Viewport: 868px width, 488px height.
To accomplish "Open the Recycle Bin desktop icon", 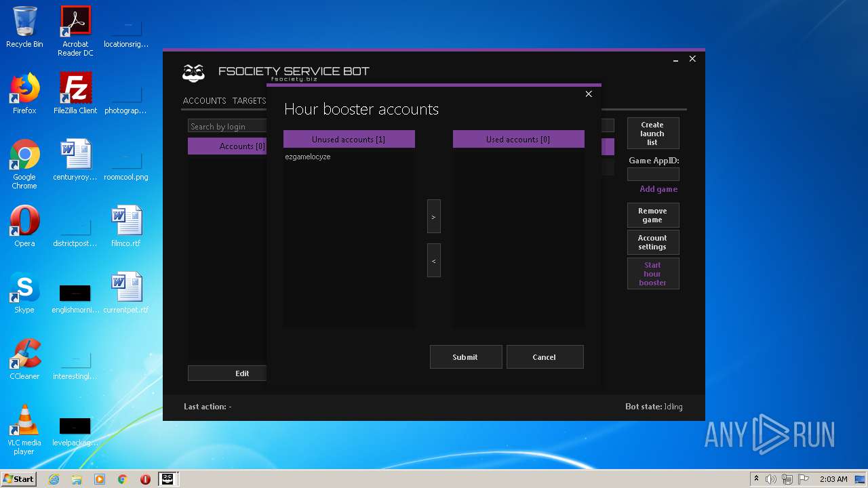I will pos(24,27).
